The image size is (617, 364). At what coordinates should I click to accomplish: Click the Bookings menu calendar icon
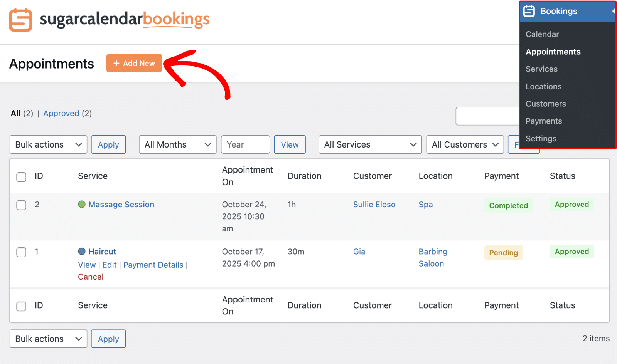(x=529, y=11)
